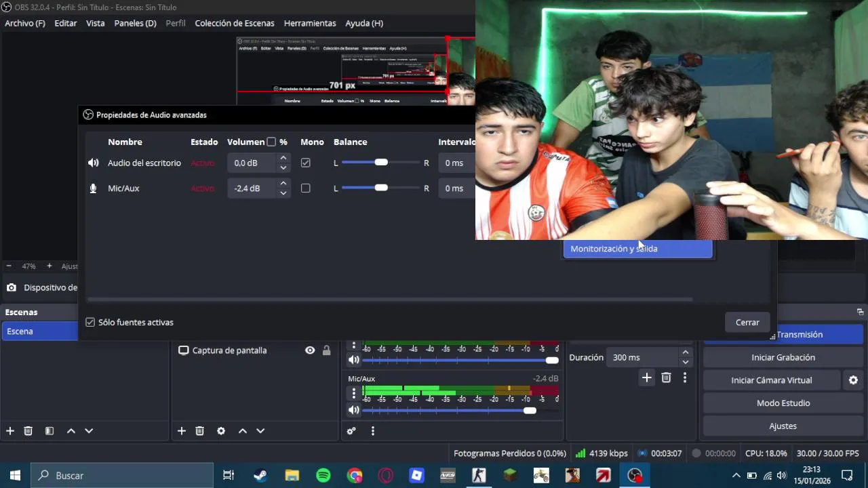
Task: Toggle Volumen percent checkbox in header
Action: coord(271,142)
